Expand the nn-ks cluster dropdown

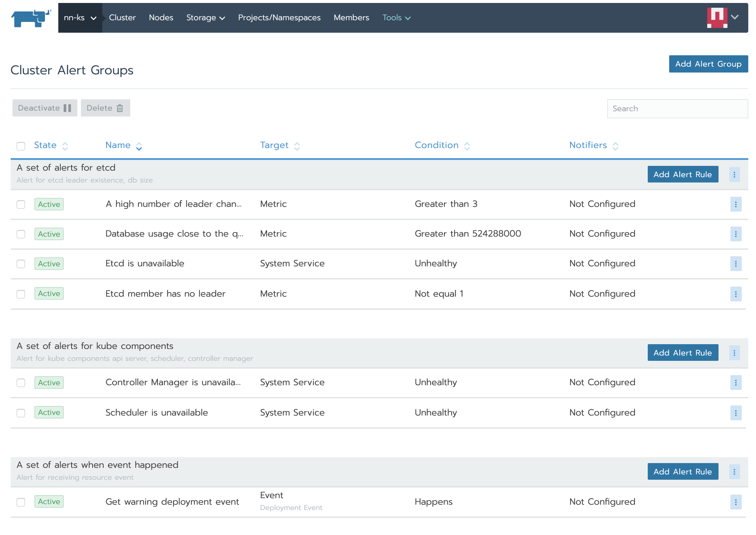pos(80,18)
